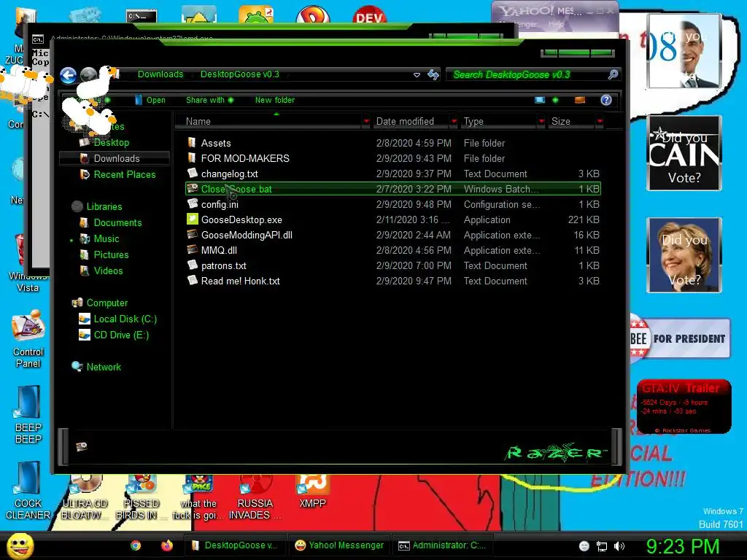The height and width of the screenshot is (560, 747).
Task: Click the blue Back arrow button
Action: pos(68,75)
